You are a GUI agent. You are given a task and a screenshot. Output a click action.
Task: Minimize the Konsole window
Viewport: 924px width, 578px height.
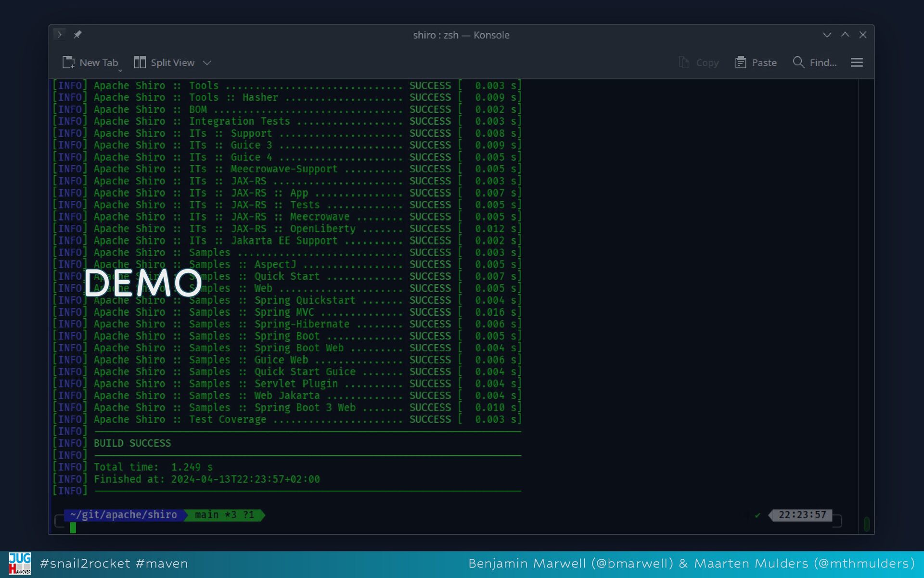tap(827, 35)
